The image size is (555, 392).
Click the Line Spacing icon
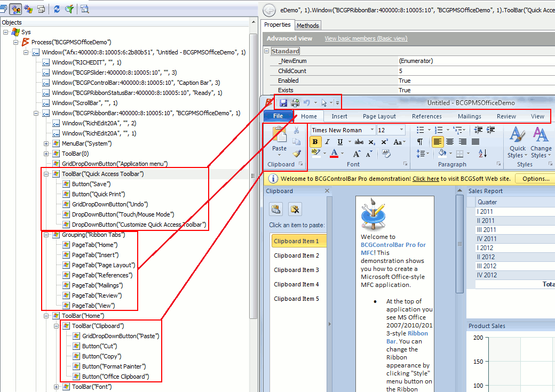[420, 154]
